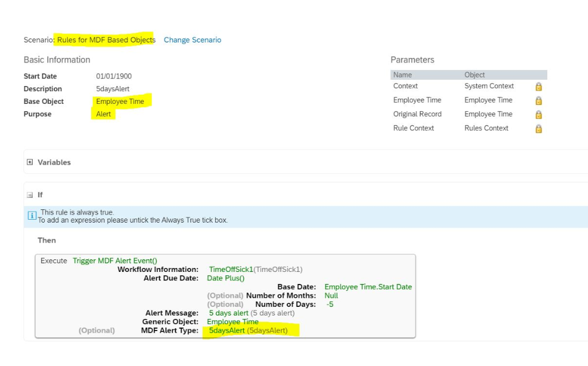Click lock icon in Rule Context row
Viewport: 588px width, 366px height.
tap(539, 129)
